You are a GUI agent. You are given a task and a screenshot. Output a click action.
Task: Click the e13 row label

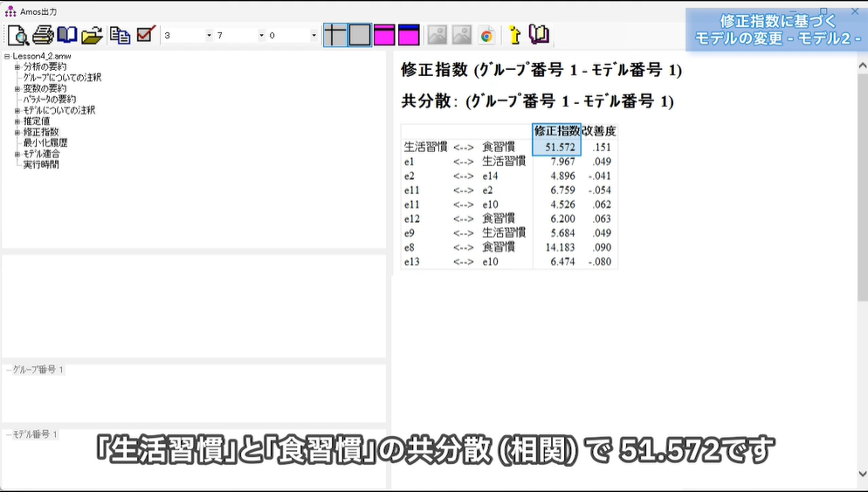pos(412,261)
